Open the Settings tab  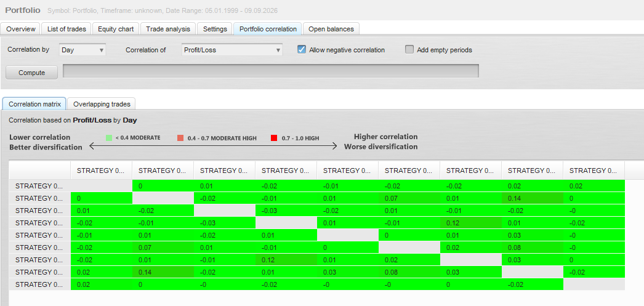click(215, 29)
